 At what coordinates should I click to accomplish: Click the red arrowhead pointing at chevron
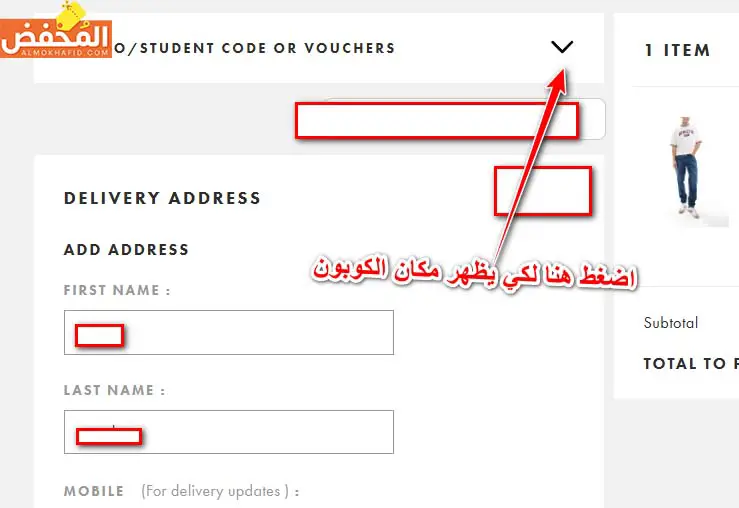559,80
